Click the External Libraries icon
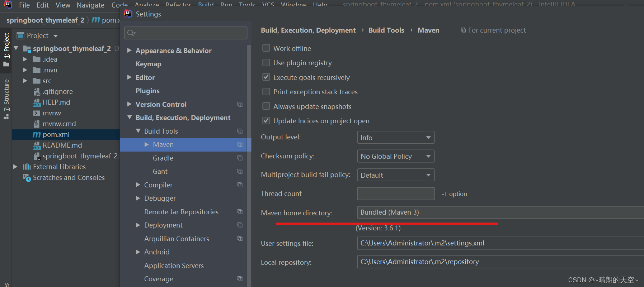 point(27,167)
